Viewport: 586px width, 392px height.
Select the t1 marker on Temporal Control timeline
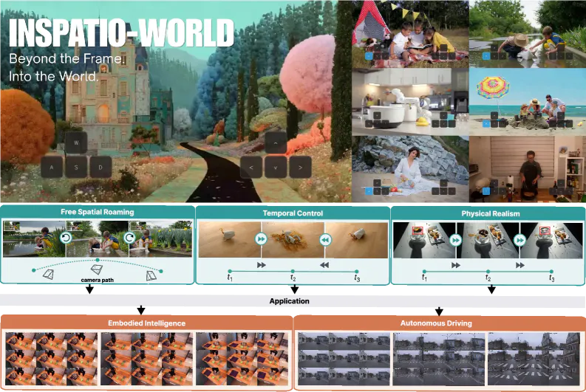click(x=230, y=272)
